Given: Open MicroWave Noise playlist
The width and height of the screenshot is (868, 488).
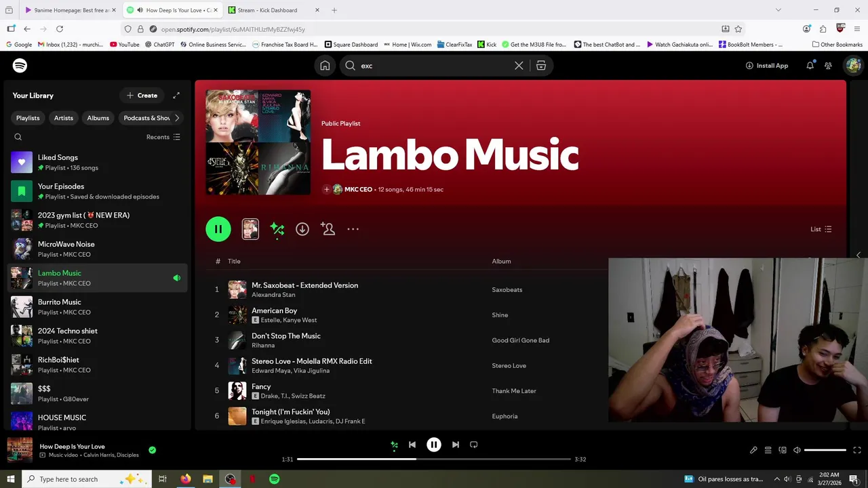Looking at the screenshot, I should coord(98,249).
